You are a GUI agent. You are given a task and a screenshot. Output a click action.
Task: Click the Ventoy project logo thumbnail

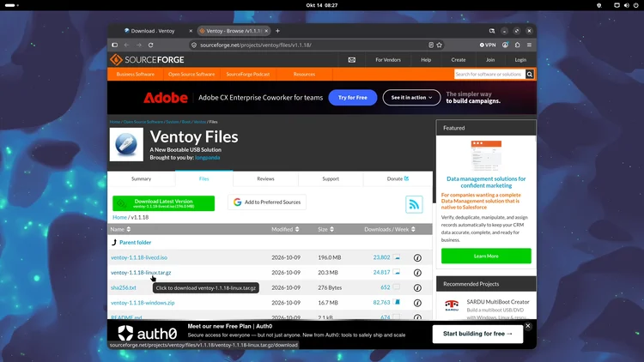(126, 144)
